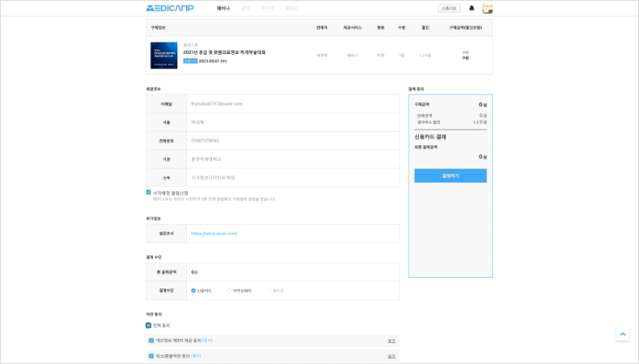
Task: Click the 구매금액(할인포함) column header
Action: coord(465,28)
